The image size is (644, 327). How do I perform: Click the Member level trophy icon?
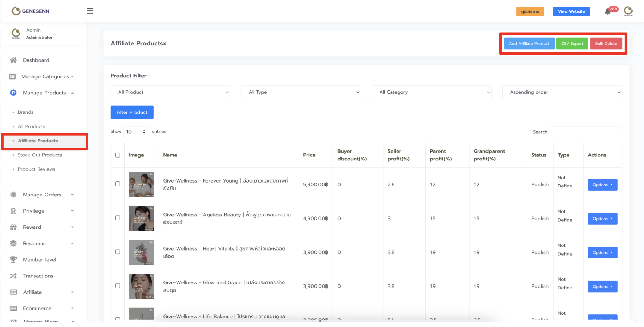(13, 259)
